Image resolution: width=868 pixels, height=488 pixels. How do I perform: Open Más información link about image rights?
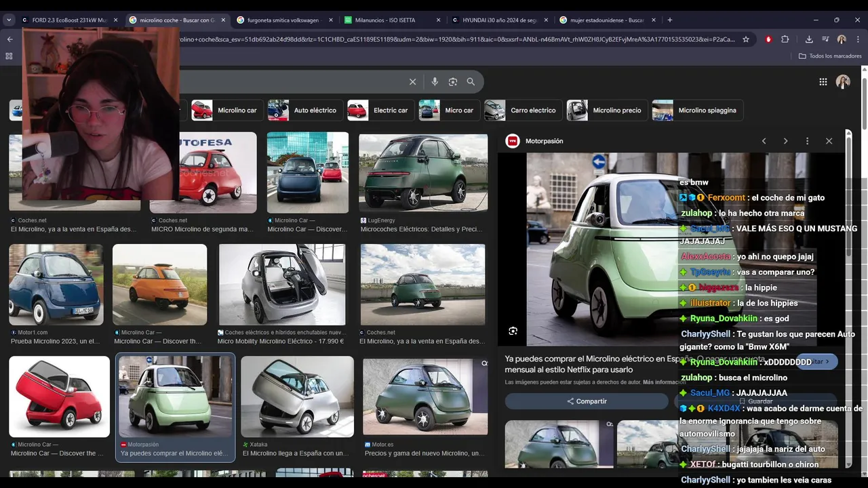[x=664, y=382]
